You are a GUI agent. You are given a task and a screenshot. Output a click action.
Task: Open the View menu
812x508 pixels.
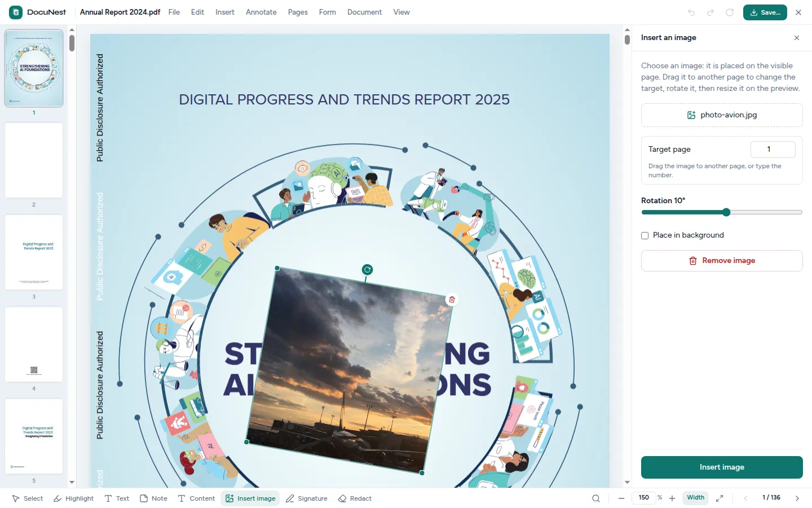[401, 12]
